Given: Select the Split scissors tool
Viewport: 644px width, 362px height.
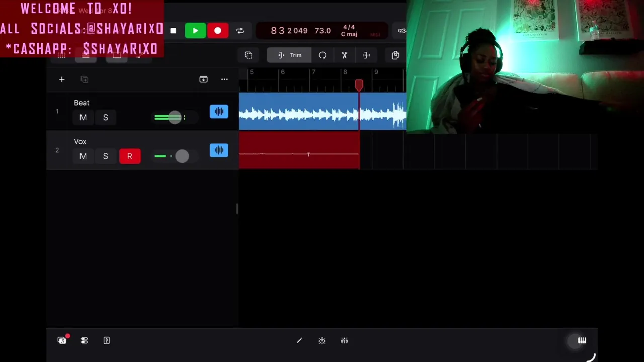Looking at the screenshot, I should click(345, 55).
